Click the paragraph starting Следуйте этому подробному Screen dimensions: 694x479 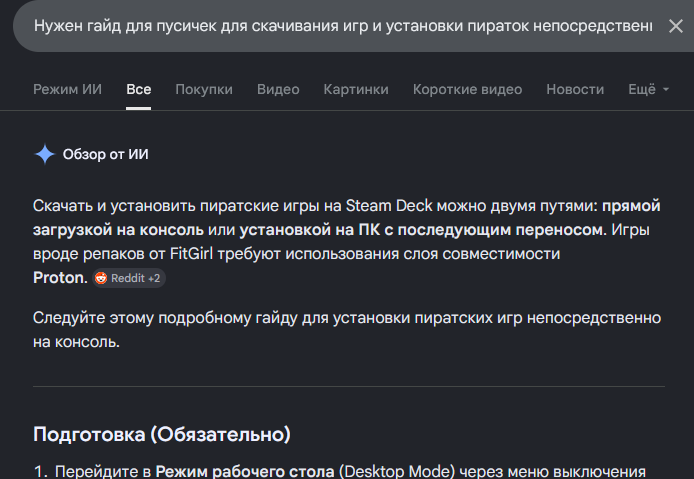click(347, 330)
